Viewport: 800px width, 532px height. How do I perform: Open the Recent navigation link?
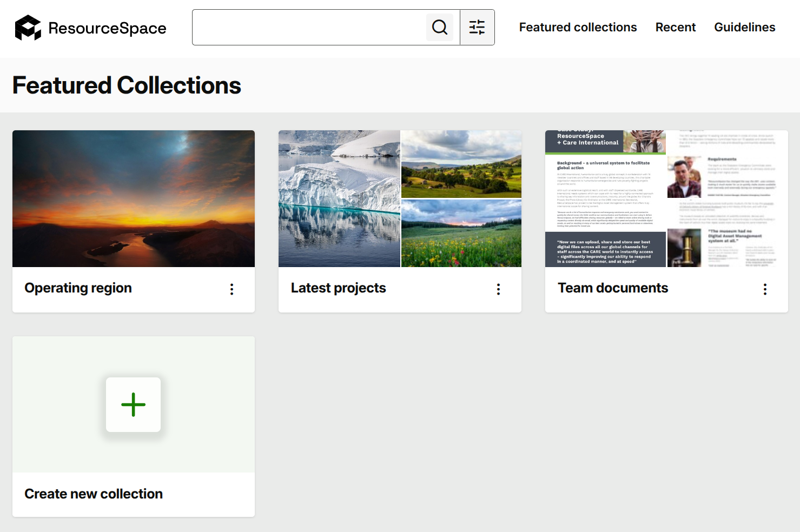[676, 27]
